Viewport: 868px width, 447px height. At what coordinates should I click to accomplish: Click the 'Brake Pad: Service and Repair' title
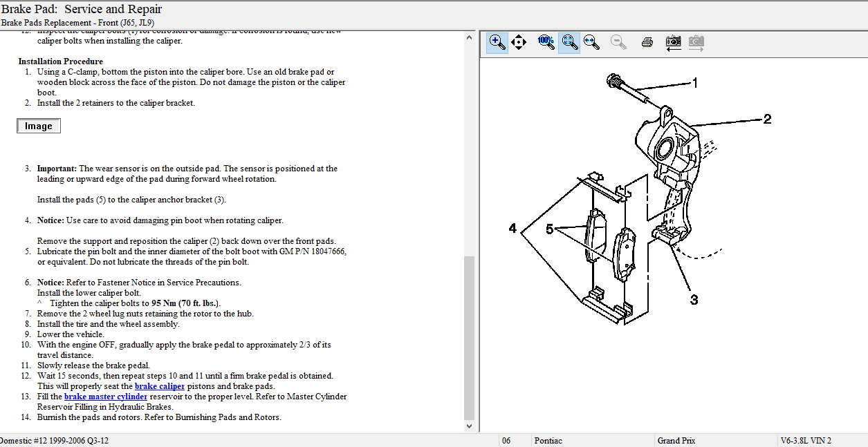click(82, 9)
